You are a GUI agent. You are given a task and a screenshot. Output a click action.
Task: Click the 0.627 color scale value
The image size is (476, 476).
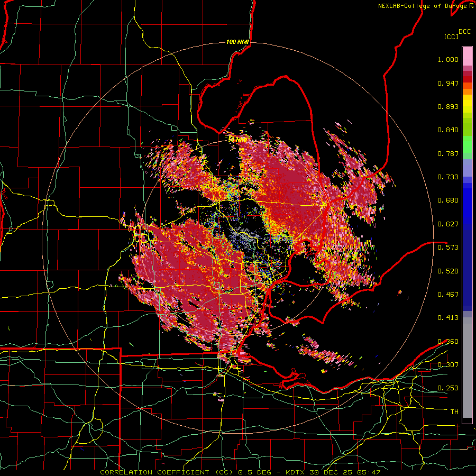tap(448, 224)
